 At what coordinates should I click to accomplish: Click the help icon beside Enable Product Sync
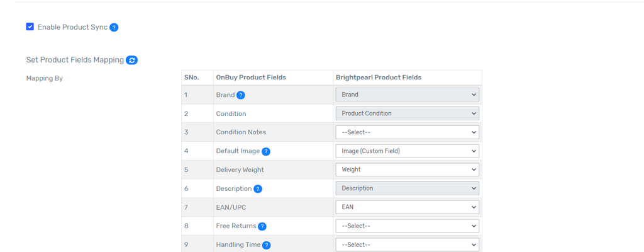114,28
